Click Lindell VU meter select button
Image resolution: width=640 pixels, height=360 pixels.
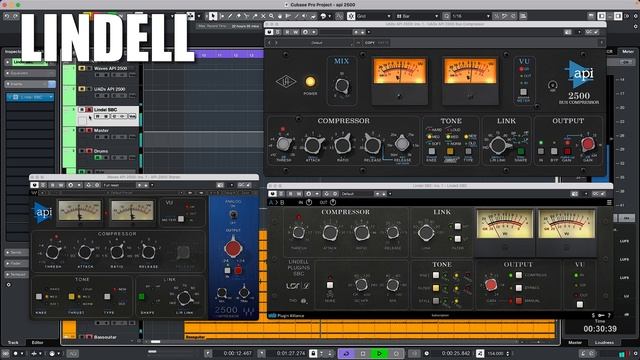coord(580,304)
